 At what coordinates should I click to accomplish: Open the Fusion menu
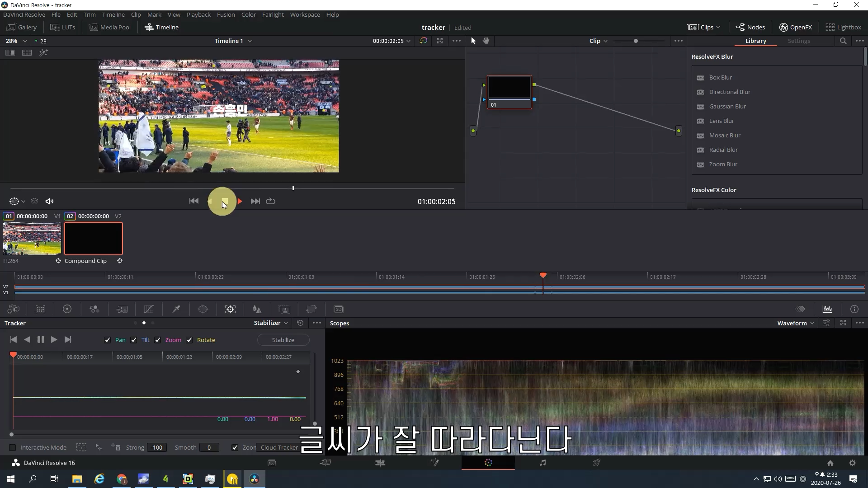pyautogui.click(x=226, y=14)
